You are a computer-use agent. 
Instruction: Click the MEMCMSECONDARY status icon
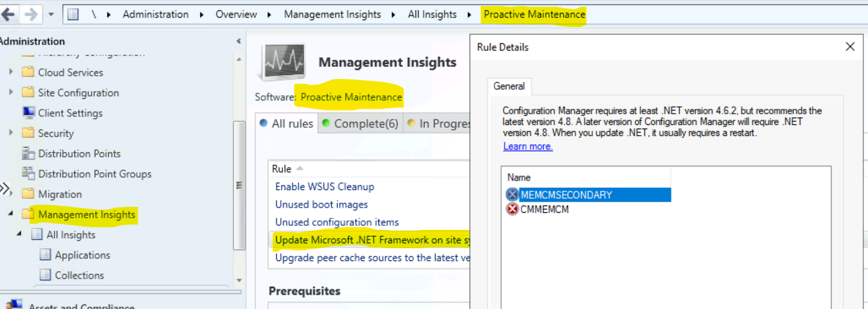tap(513, 195)
